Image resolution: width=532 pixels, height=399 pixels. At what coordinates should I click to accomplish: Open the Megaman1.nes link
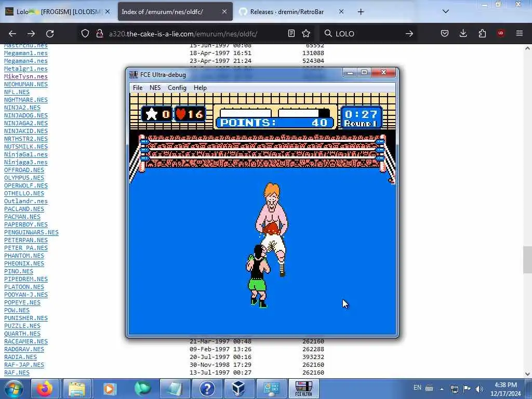click(26, 54)
